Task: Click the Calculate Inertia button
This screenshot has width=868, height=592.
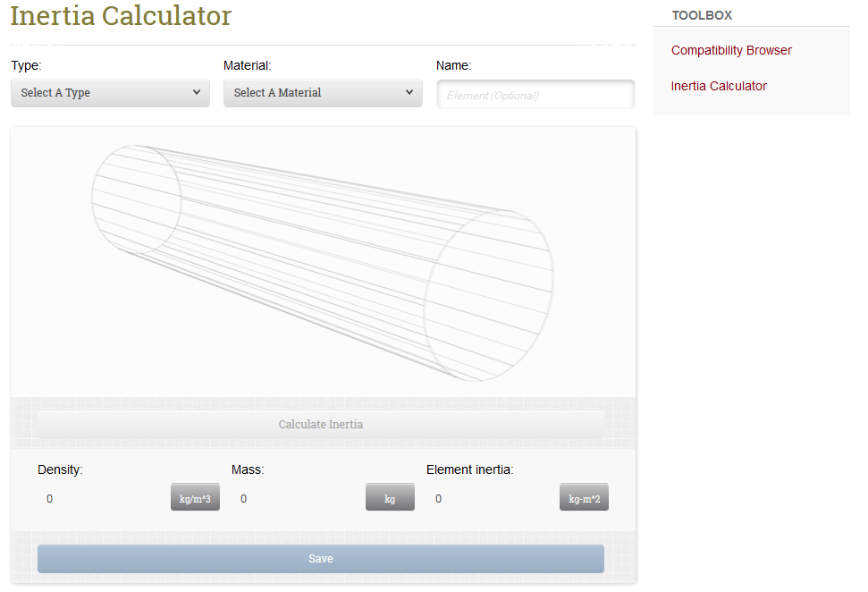Action: click(321, 424)
